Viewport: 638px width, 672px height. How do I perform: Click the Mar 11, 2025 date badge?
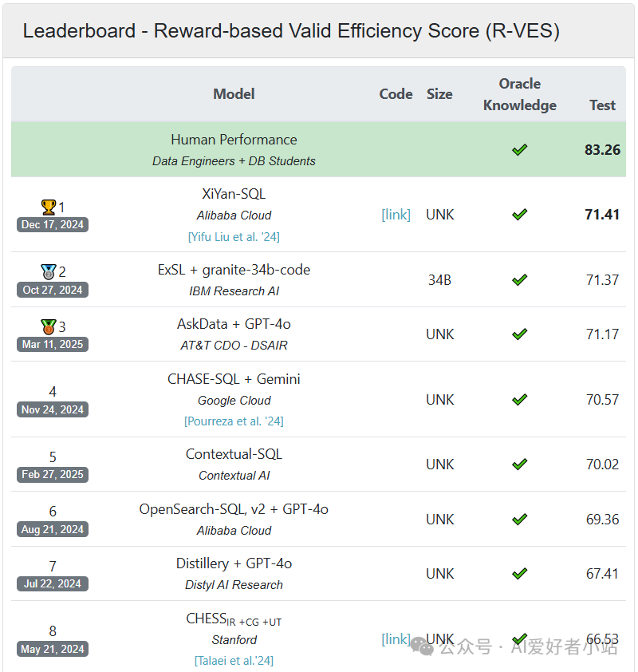click(x=53, y=344)
